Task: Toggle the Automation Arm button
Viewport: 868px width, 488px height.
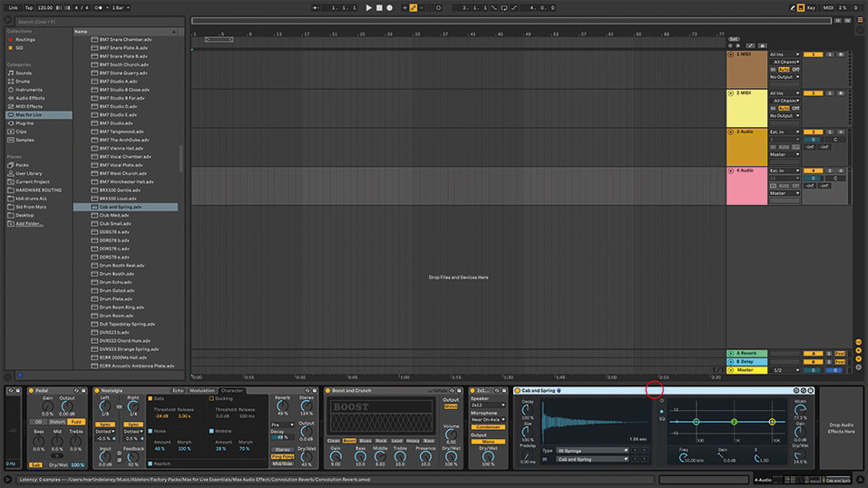Action: (x=413, y=8)
